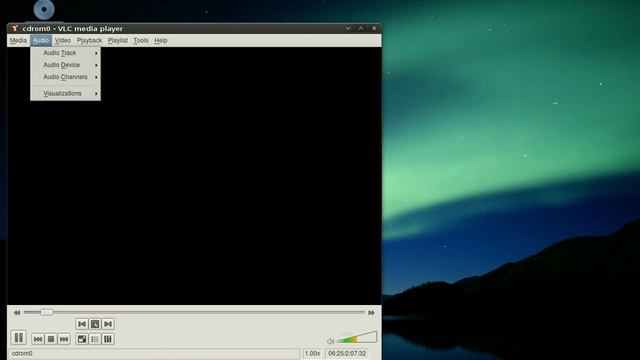Click the 1.00x playback speed indicator
The height and width of the screenshot is (360, 640).
click(312, 353)
